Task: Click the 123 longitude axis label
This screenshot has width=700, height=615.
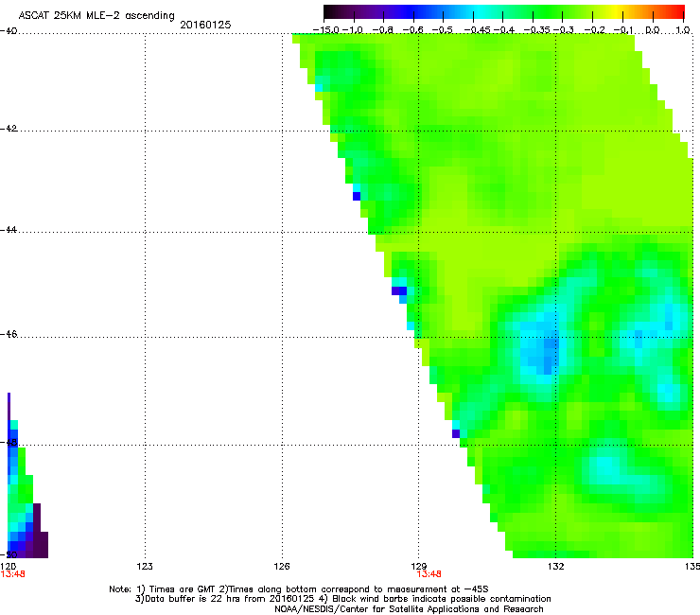Action: (145, 567)
